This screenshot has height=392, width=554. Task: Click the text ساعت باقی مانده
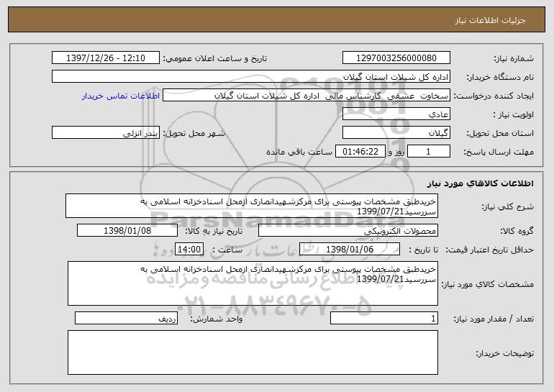pyautogui.click(x=299, y=152)
